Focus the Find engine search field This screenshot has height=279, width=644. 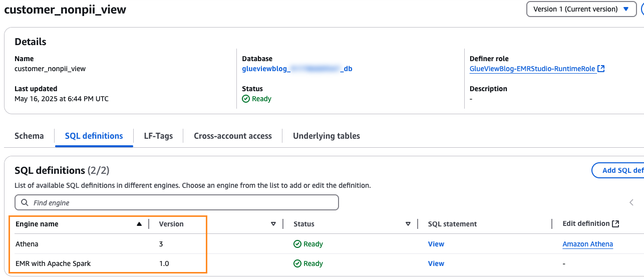180,203
